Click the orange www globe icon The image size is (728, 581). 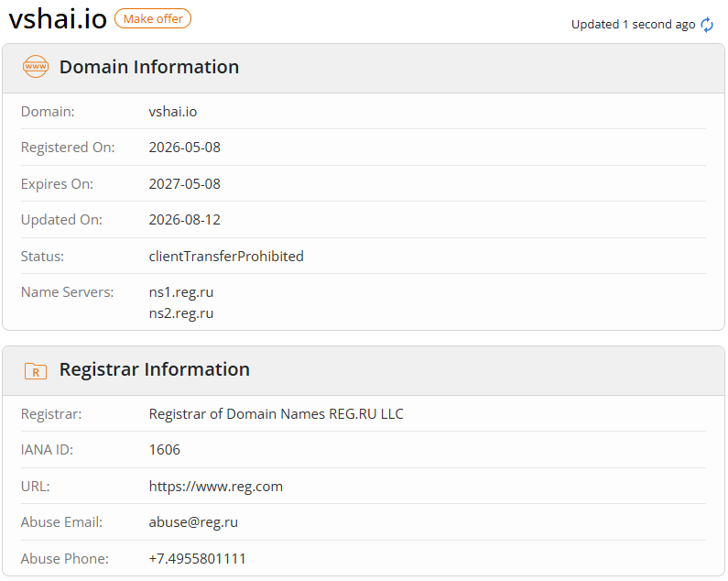36,67
